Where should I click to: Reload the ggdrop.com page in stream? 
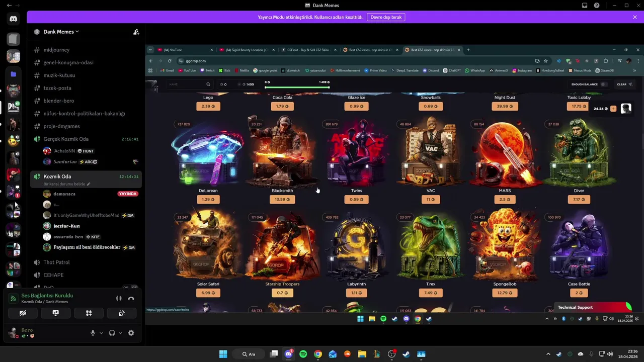(170, 61)
